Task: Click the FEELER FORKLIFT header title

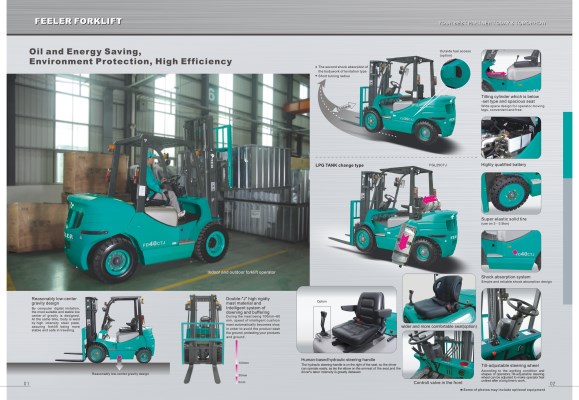Action: pos(78,21)
